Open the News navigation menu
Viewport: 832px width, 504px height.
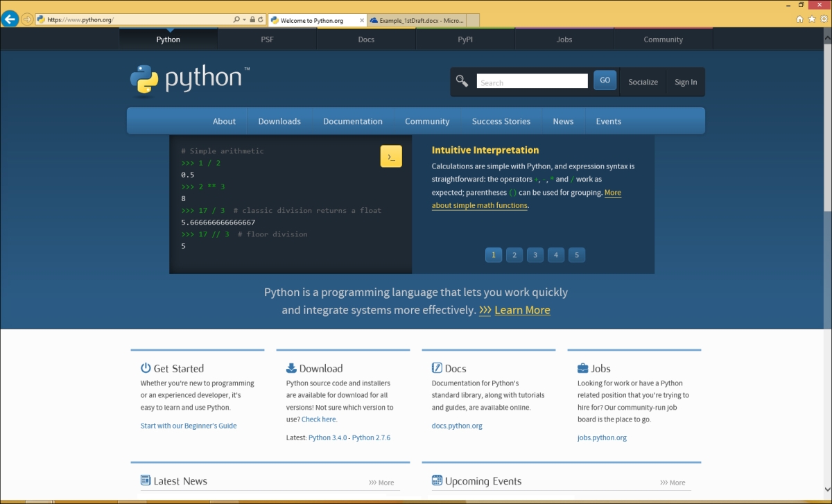point(563,121)
